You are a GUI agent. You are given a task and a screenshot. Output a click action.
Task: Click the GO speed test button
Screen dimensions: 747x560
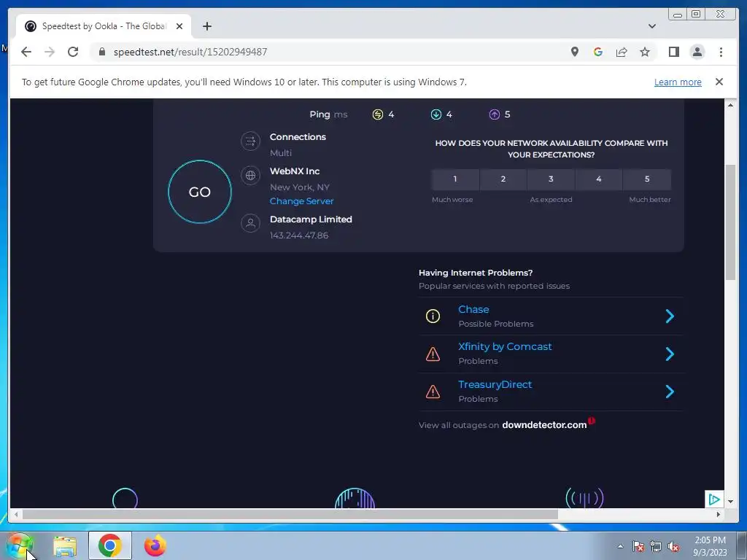coord(200,192)
